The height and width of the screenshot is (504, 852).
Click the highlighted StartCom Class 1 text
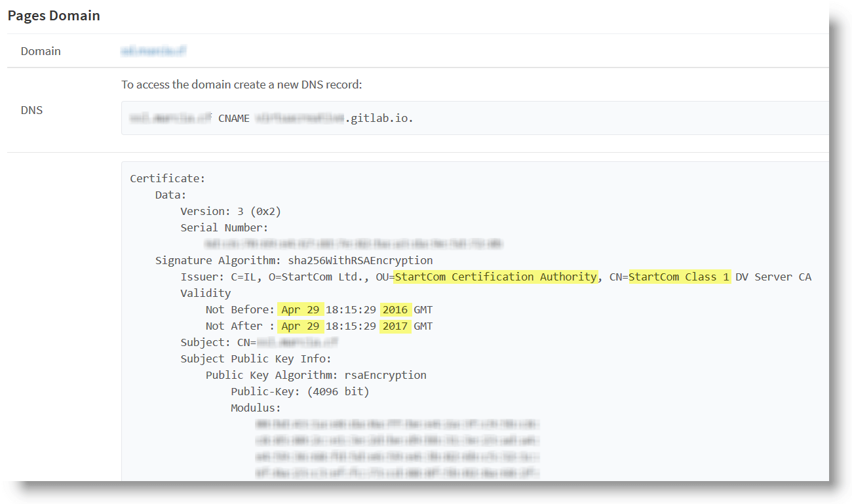680,276
